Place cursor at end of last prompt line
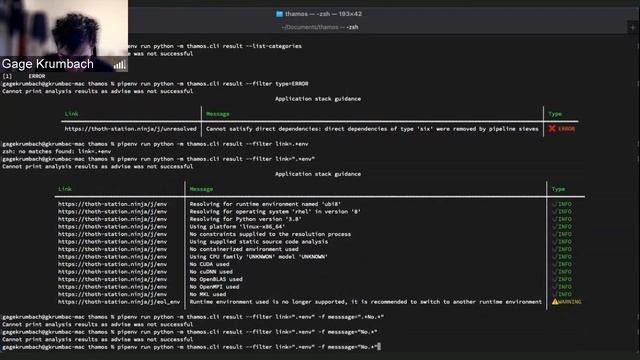This screenshot has width=640, height=360. click(x=379, y=347)
